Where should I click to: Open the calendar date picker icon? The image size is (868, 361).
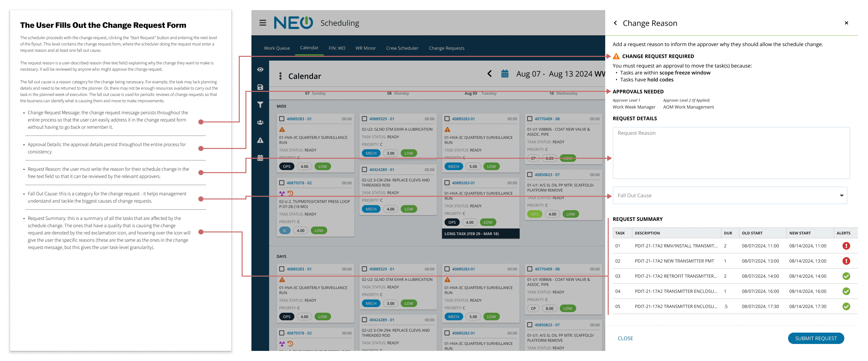504,74
